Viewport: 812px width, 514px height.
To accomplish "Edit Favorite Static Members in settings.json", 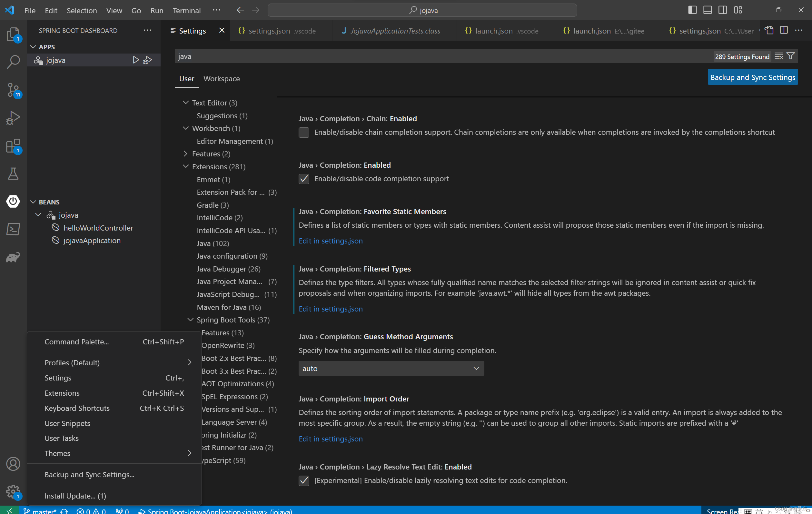I will coord(331,241).
